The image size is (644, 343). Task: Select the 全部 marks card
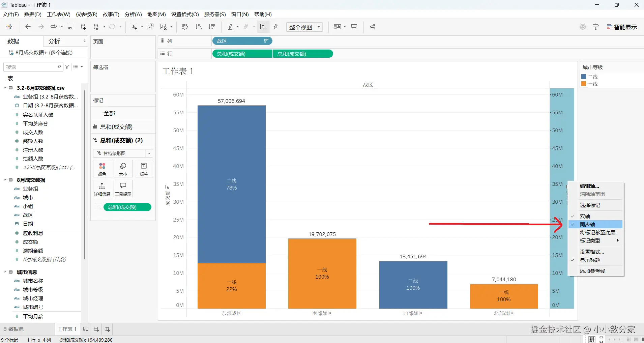point(123,113)
